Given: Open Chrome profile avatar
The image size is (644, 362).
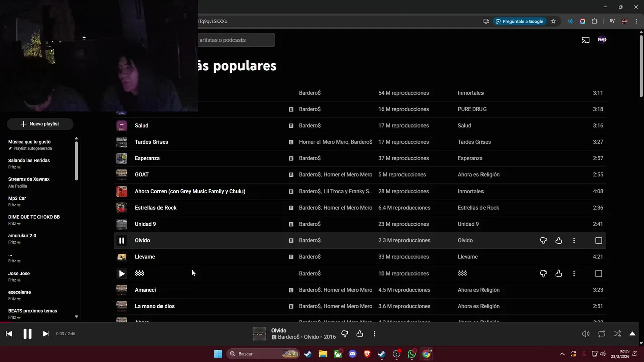Looking at the screenshot, I should pyautogui.click(x=625, y=21).
